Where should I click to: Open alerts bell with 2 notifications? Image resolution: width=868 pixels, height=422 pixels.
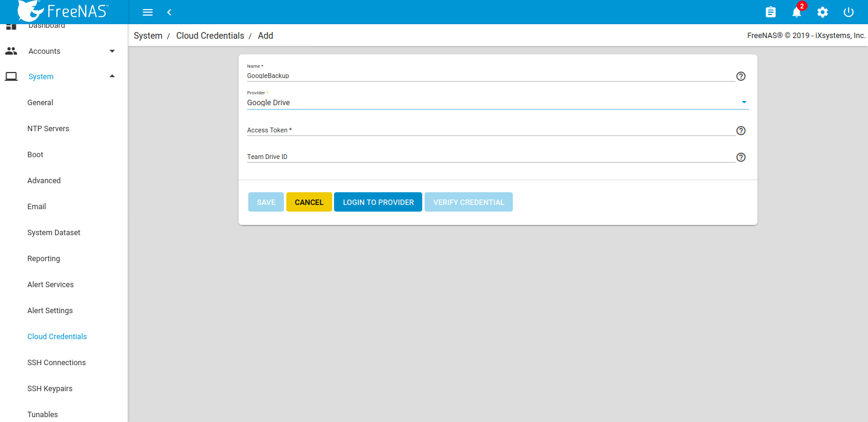tap(797, 11)
